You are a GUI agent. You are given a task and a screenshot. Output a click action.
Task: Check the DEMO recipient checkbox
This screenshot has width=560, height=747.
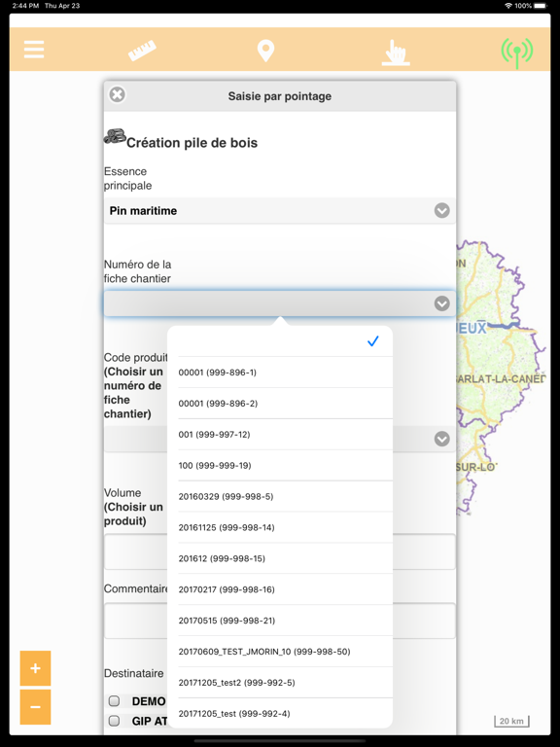(x=114, y=700)
